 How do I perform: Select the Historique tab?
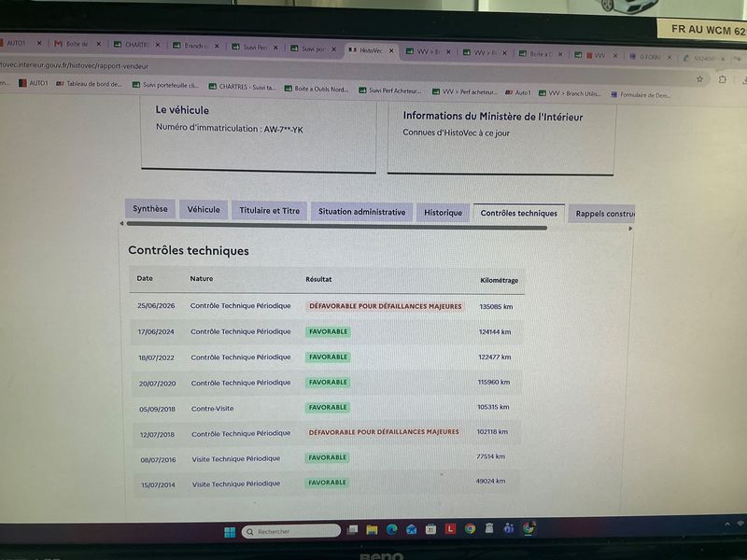[x=443, y=213]
